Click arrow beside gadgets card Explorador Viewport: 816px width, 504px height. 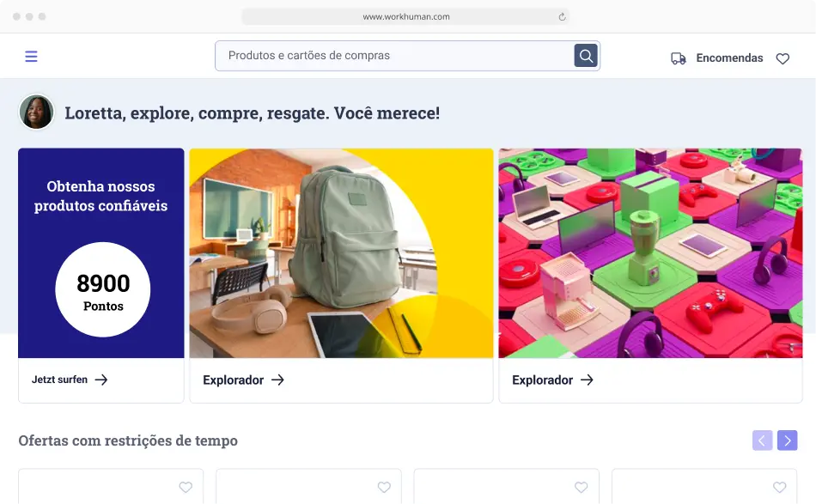(587, 380)
